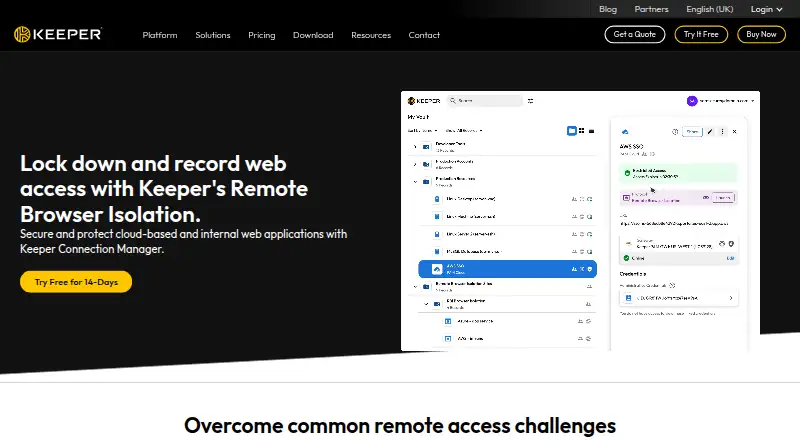The width and height of the screenshot is (800, 440).
Task: Click the Keeper logo in the site header
Action: point(58,34)
